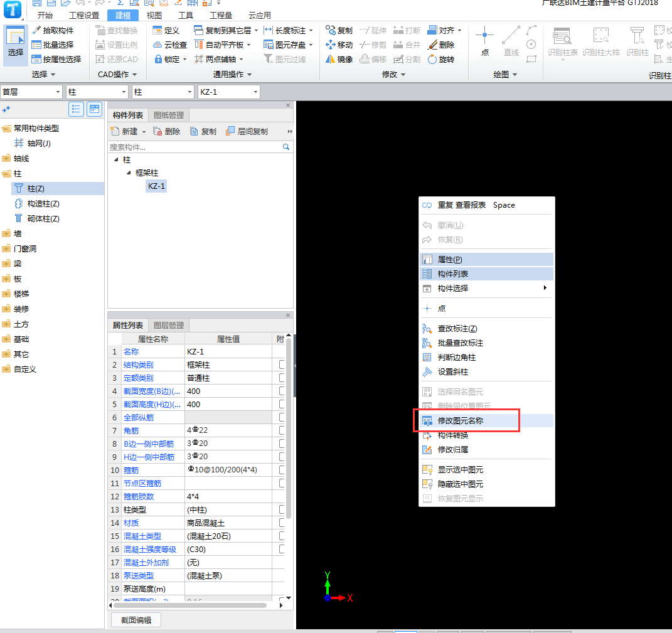
Task: Choose 修改图元名称 in context menu
Action: point(486,421)
